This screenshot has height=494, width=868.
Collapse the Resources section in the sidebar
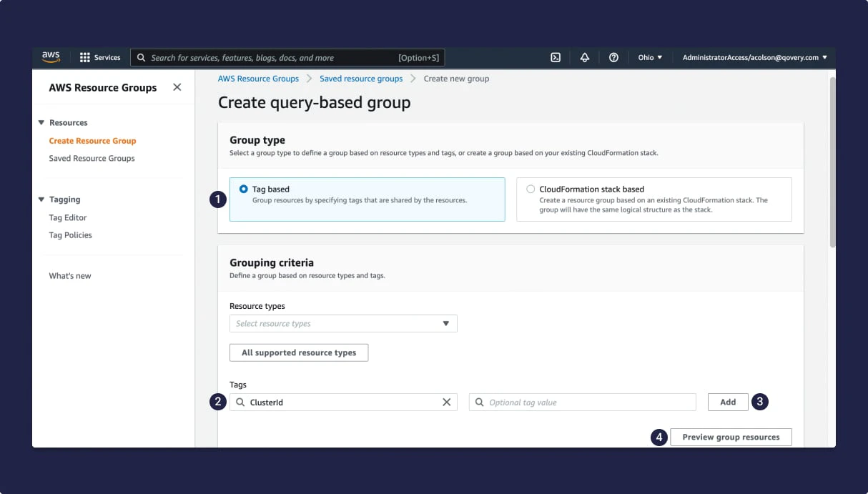(41, 122)
